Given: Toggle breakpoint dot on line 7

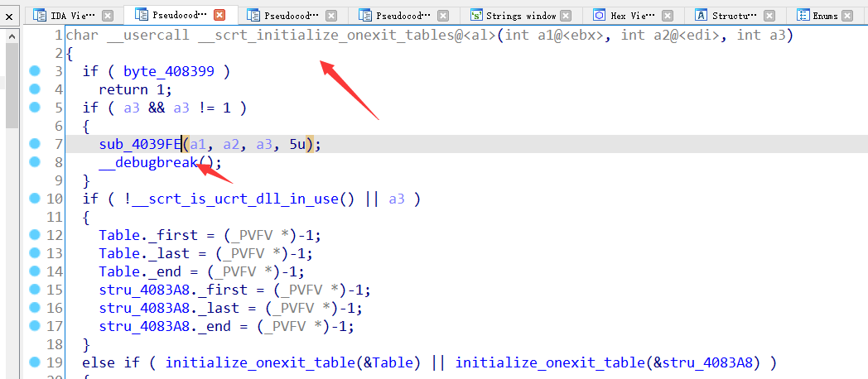Looking at the screenshot, I should click(35, 143).
